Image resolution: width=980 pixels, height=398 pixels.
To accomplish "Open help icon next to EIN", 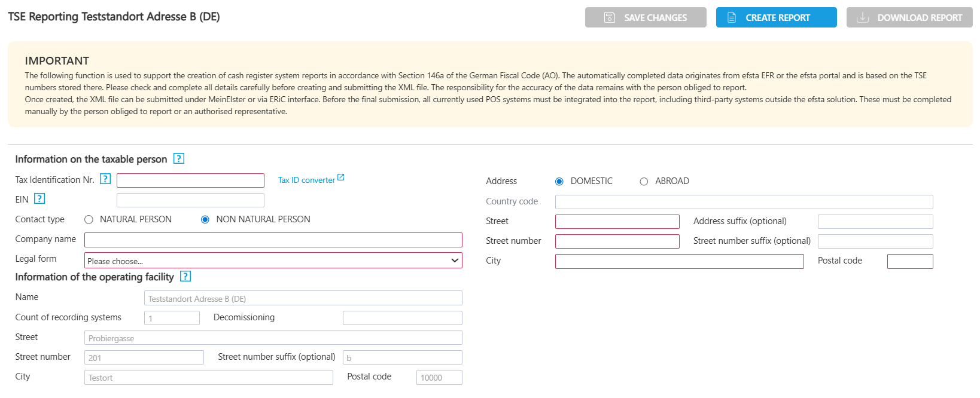I will (39, 198).
